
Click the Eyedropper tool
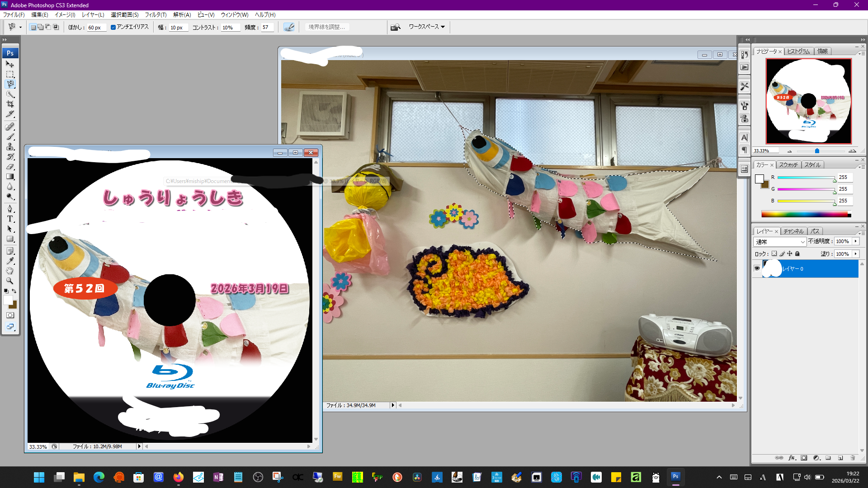click(x=10, y=261)
